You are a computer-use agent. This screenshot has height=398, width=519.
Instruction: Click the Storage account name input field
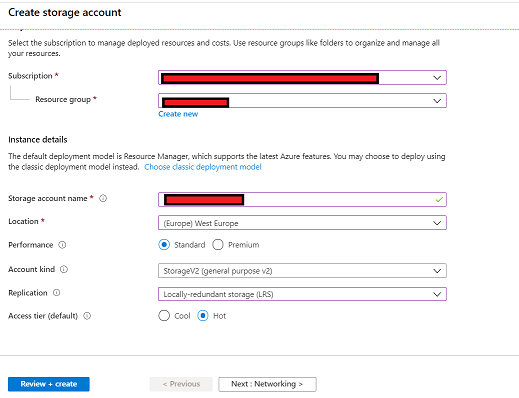(x=302, y=200)
